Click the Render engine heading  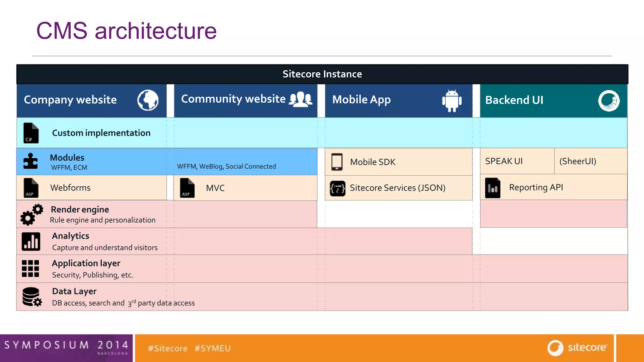pyautogui.click(x=80, y=209)
